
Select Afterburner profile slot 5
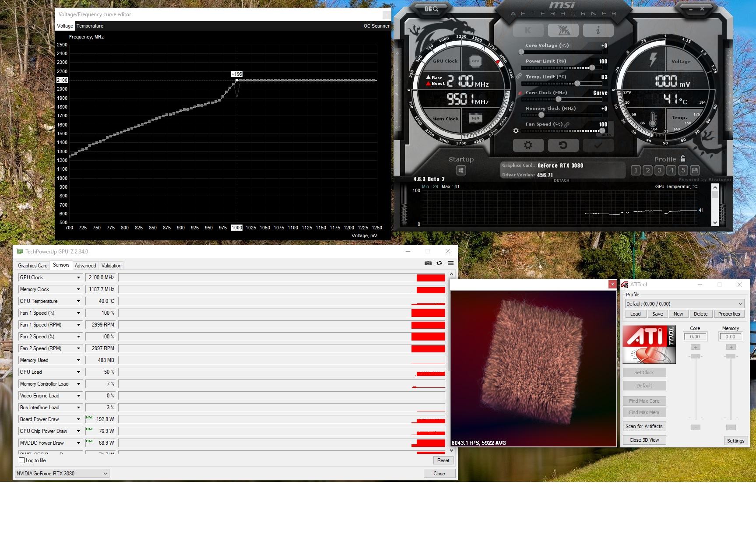(x=683, y=170)
